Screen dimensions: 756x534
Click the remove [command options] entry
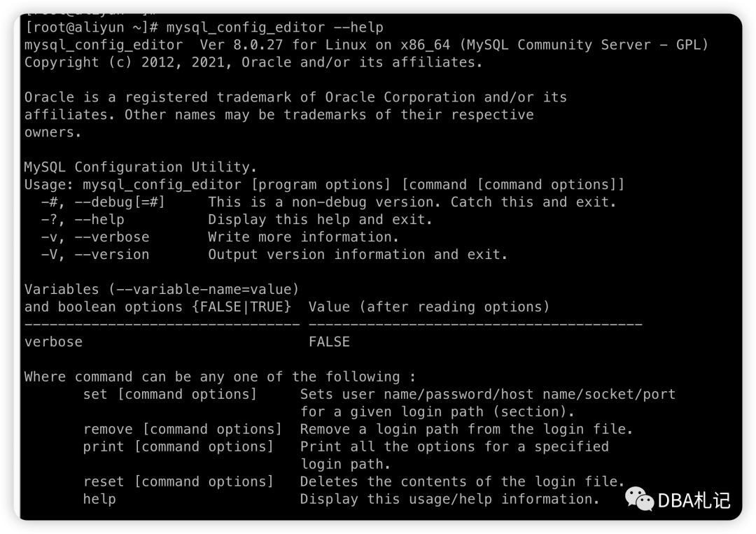(x=182, y=429)
